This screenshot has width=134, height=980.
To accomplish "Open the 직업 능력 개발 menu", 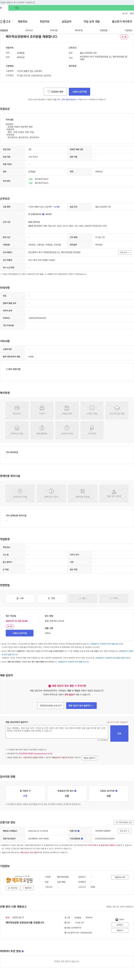I will click(91, 22).
